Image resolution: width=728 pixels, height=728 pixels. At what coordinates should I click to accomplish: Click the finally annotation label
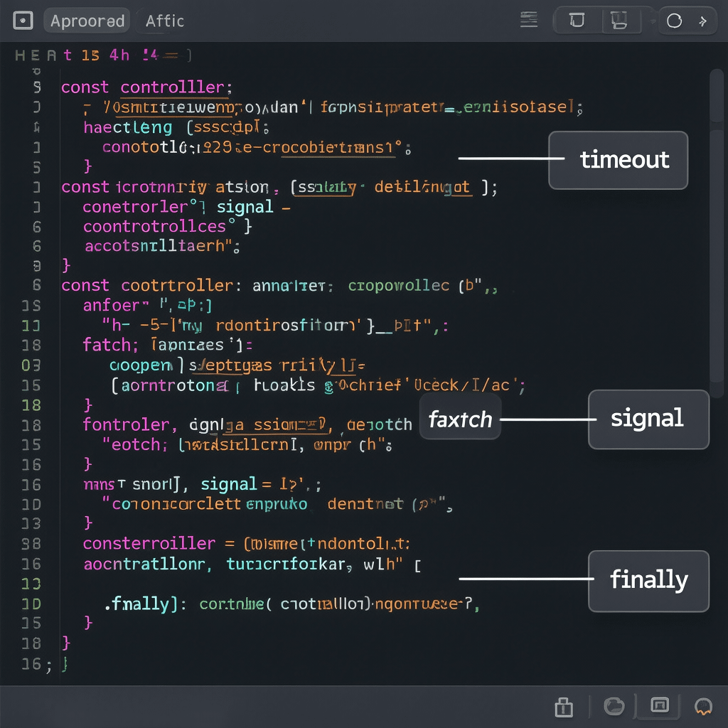click(x=648, y=580)
